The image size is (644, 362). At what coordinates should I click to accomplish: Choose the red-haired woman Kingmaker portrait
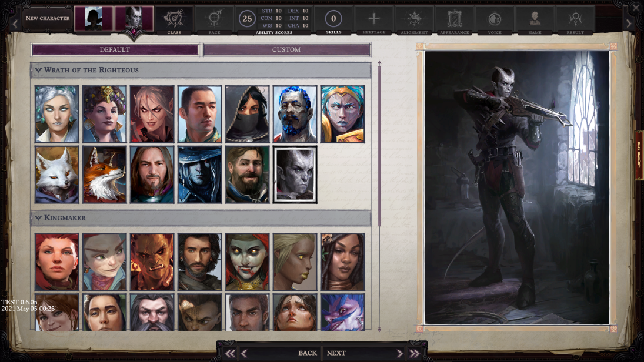coord(56,262)
